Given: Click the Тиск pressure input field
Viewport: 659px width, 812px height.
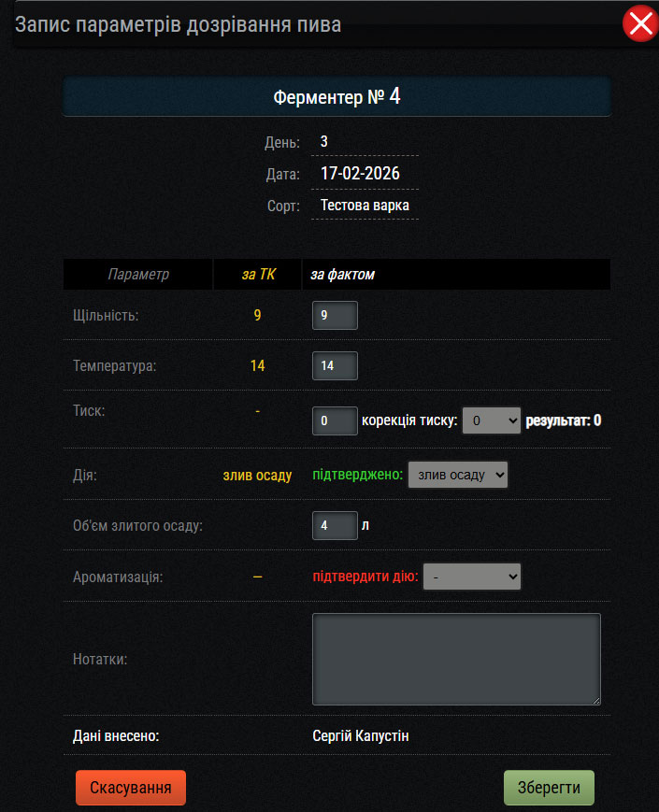Looking at the screenshot, I should tap(335, 420).
